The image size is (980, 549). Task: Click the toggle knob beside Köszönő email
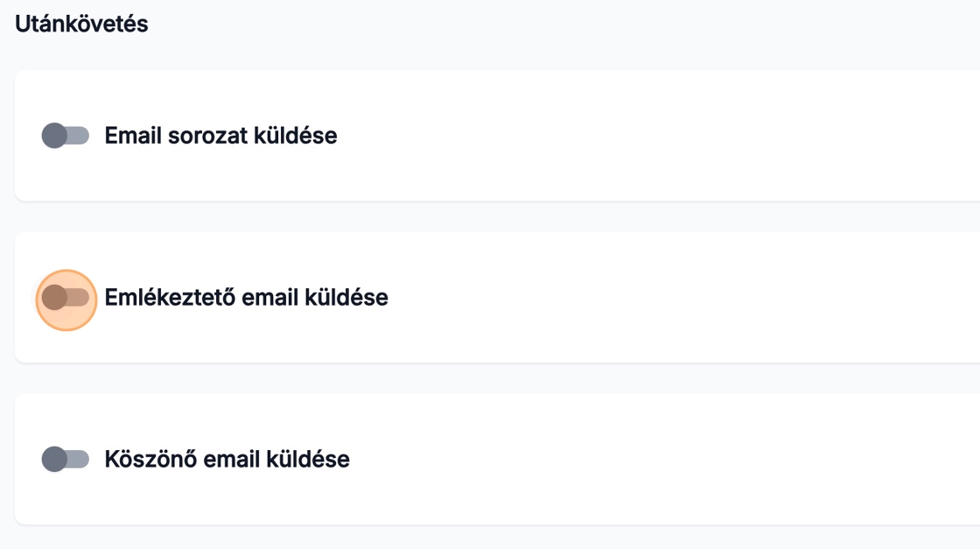click(x=54, y=459)
